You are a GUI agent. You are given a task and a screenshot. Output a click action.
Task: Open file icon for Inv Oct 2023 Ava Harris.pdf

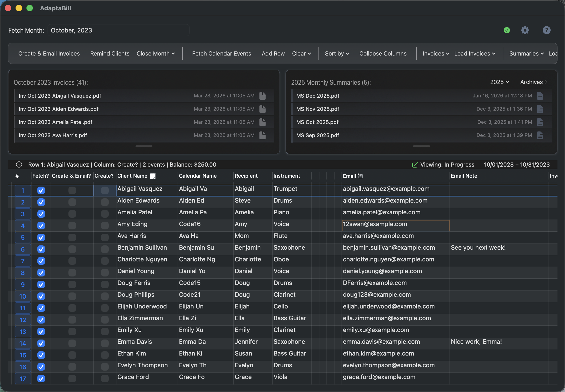click(x=263, y=135)
